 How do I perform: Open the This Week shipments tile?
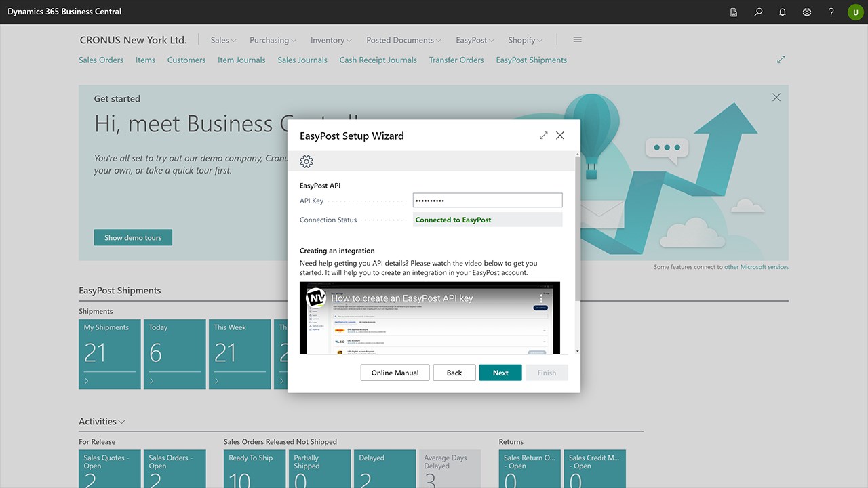click(240, 354)
